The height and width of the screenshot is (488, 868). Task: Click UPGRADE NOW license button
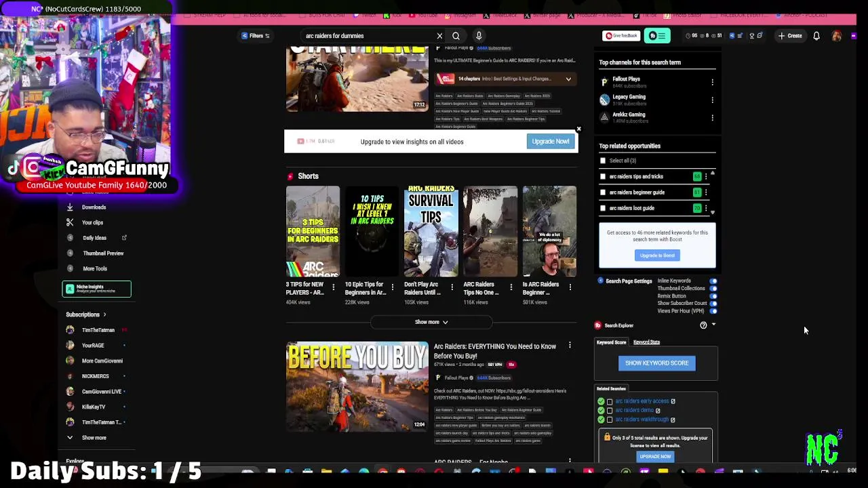point(655,457)
